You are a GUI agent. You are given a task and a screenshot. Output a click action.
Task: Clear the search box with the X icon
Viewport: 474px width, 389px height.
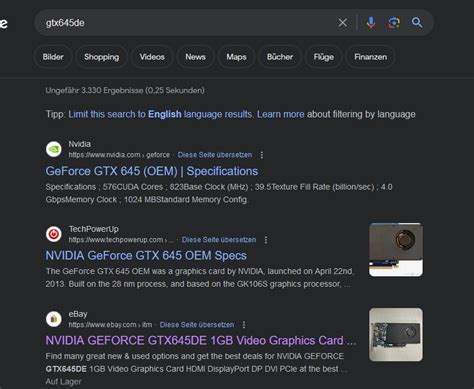(x=342, y=23)
